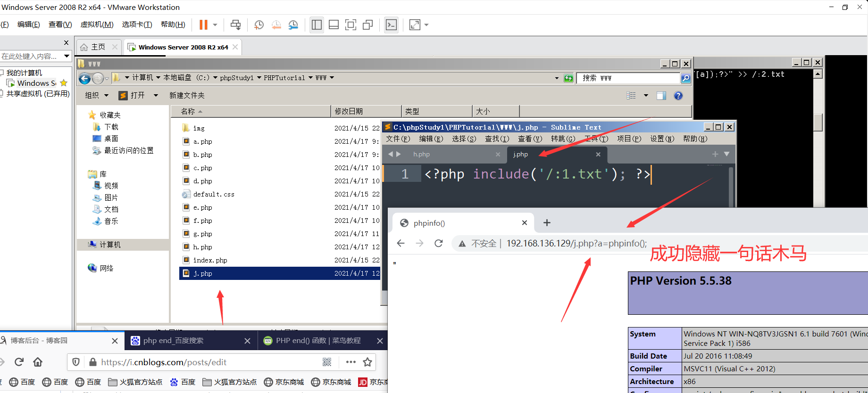
Task: Click the refresh icon beside the address bar
Action: (568, 78)
